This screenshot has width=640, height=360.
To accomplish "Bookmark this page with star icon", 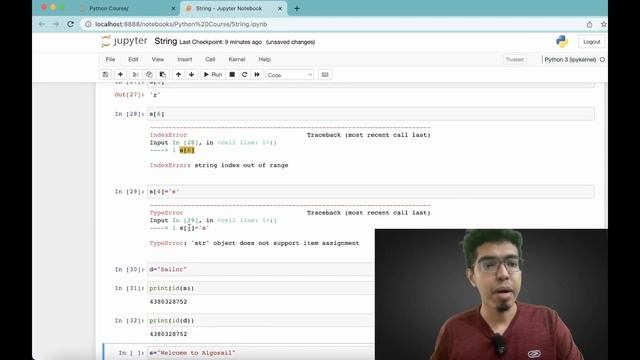I will click(603, 24).
